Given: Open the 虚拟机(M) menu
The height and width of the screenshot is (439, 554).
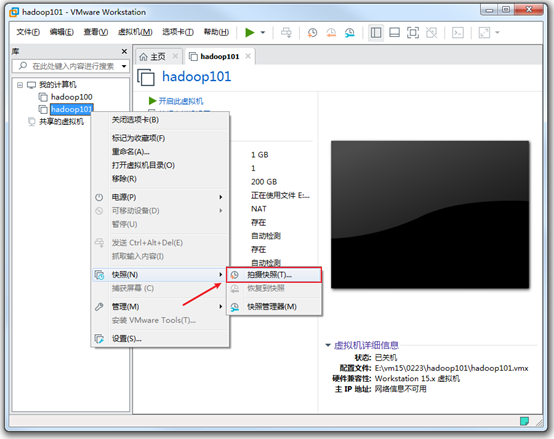Looking at the screenshot, I should click(135, 32).
